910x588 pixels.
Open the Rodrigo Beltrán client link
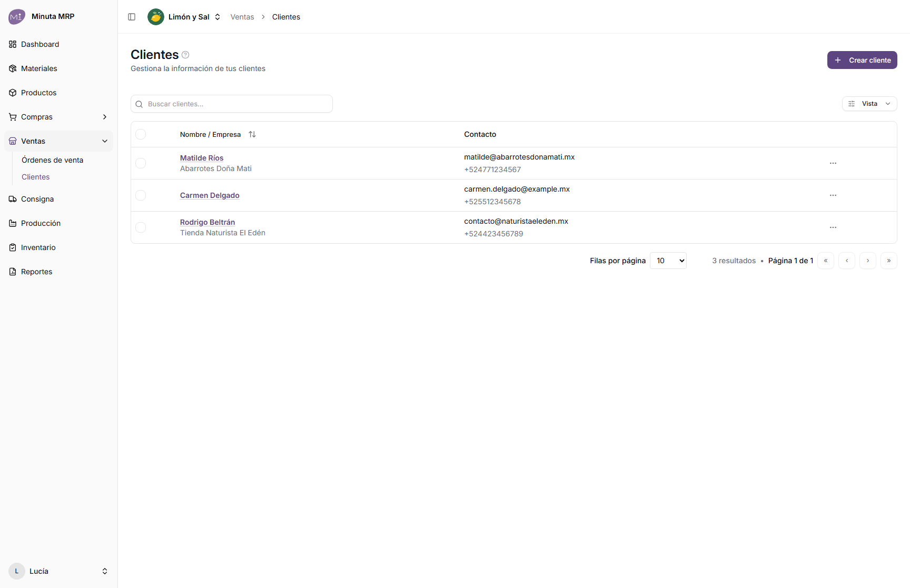pos(207,222)
